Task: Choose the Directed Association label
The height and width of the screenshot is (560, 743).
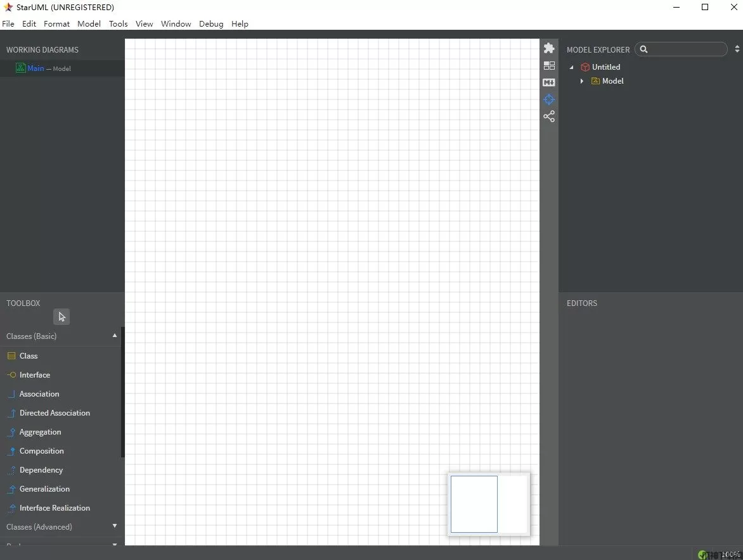Action: point(55,413)
